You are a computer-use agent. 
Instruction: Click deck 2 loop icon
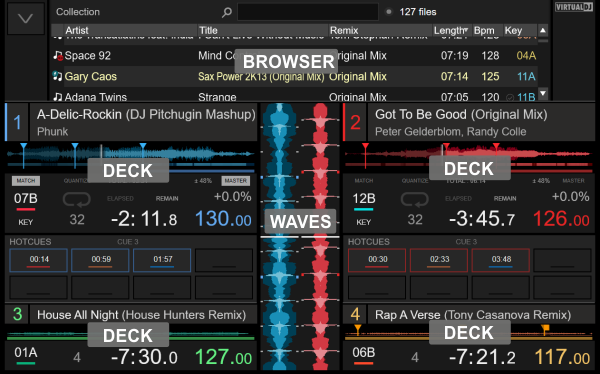pos(414,199)
